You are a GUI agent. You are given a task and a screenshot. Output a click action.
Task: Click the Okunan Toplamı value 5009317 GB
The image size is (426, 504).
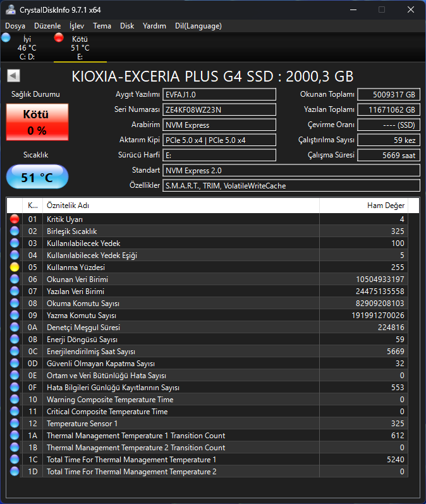[389, 94]
